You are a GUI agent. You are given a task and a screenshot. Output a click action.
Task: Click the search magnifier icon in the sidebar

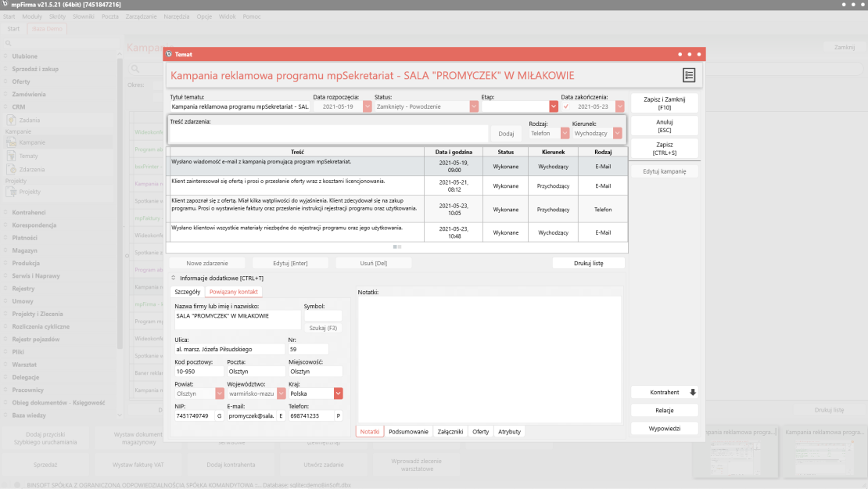pyautogui.click(x=9, y=43)
